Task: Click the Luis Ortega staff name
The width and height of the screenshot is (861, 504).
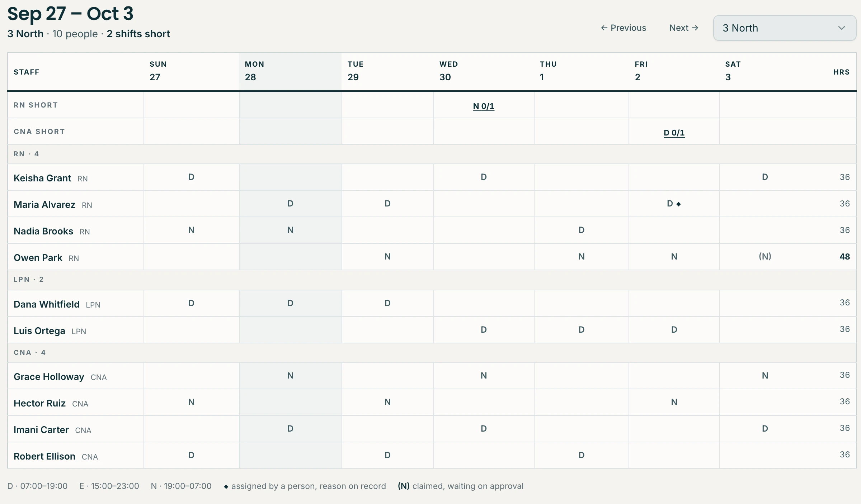Action: (x=39, y=331)
